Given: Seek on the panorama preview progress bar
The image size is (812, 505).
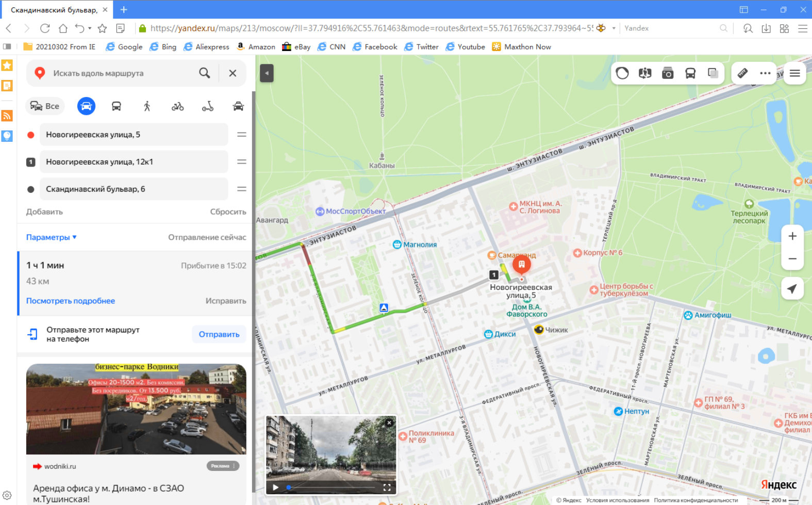Looking at the screenshot, I should coord(332,487).
